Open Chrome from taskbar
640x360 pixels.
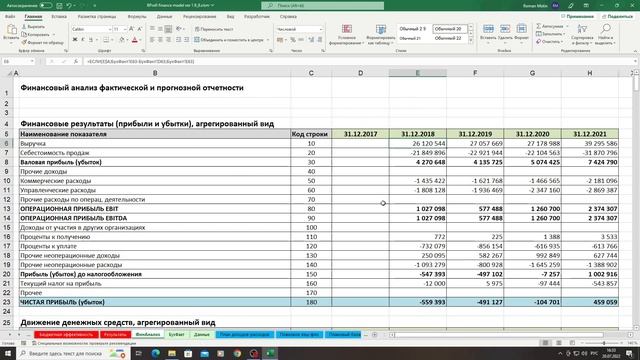coord(237,353)
